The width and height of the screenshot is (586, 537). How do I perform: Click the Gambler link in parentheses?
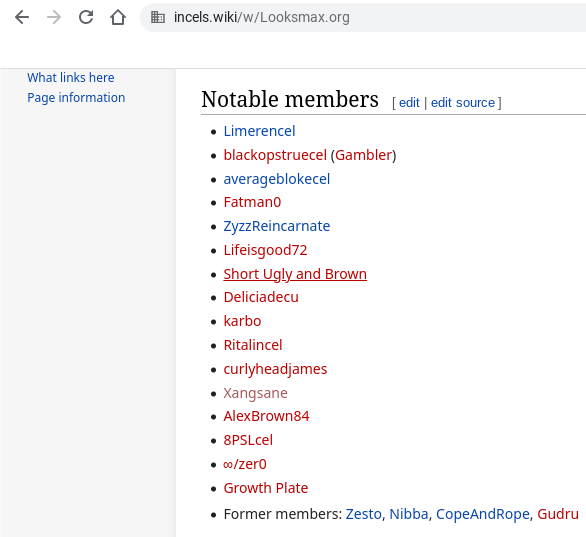coord(364,155)
